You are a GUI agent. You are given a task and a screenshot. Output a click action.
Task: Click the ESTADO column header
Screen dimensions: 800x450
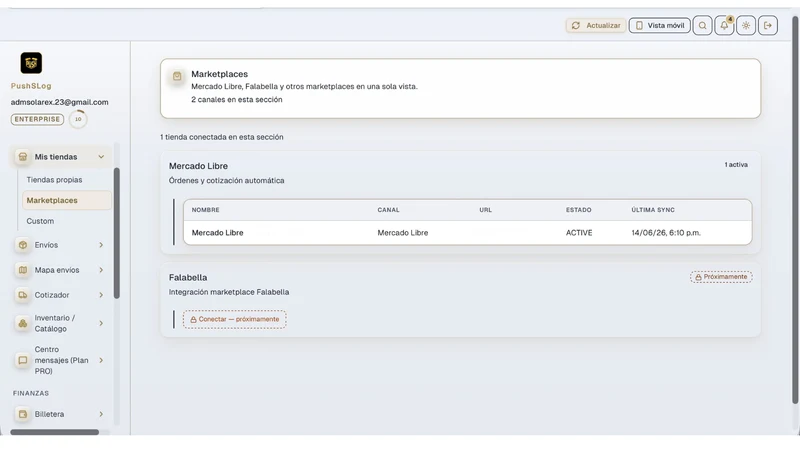click(579, 210)
